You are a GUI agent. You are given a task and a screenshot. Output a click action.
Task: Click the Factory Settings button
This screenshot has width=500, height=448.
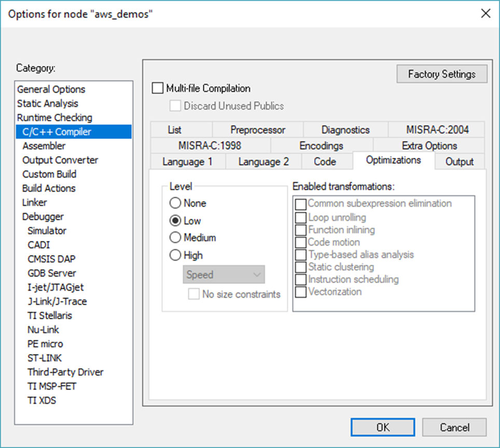[441, 74]
